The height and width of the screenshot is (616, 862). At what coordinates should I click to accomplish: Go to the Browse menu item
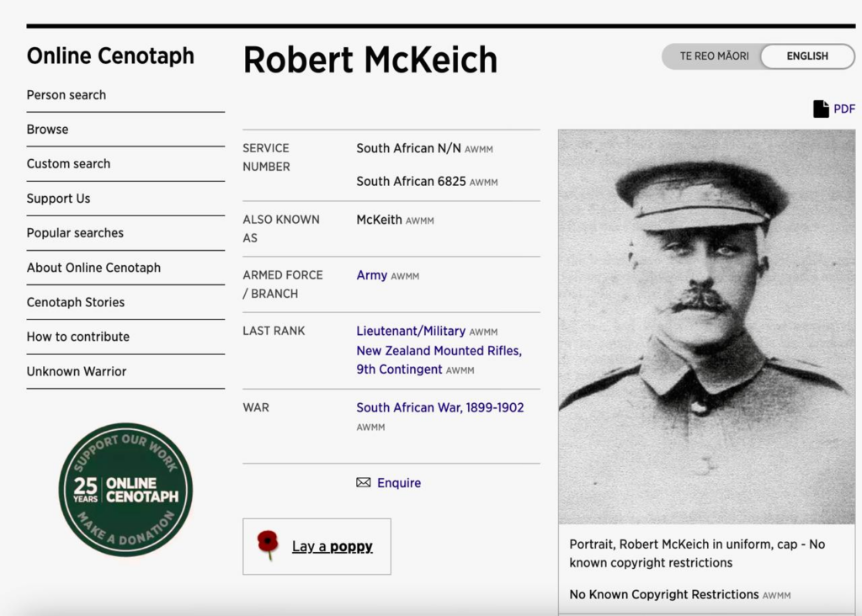tap(48, 130)
